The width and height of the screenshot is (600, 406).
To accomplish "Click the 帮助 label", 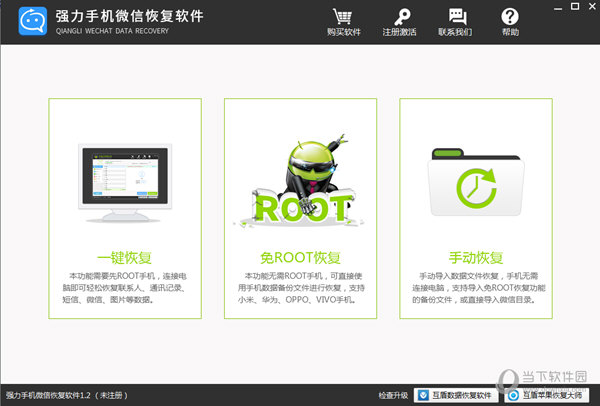I will 510,32.
